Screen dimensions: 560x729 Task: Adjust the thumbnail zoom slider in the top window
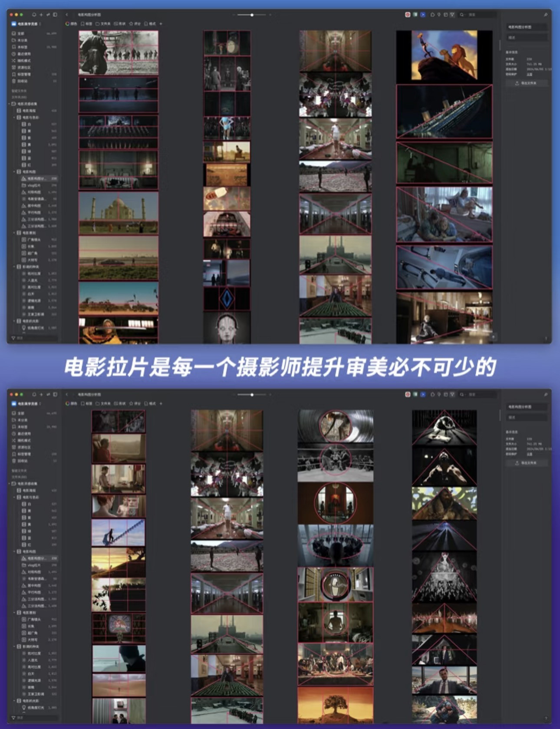[252, 15]
